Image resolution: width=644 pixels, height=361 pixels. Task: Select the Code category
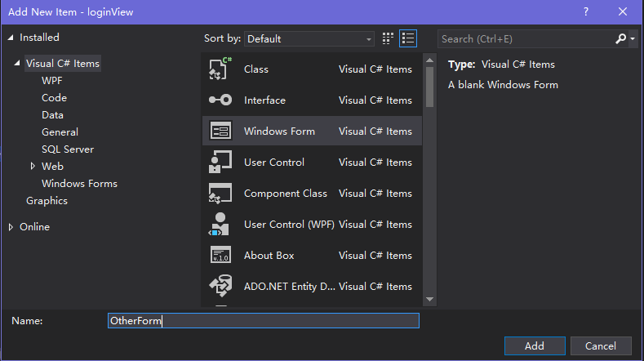pyautogui.click(x=54, y=98)
